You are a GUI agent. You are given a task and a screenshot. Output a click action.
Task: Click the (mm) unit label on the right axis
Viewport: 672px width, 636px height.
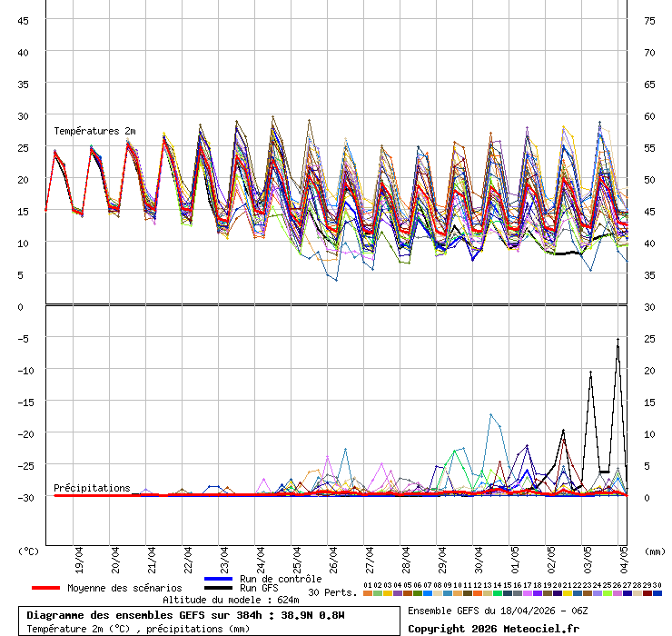click(655, 551)
